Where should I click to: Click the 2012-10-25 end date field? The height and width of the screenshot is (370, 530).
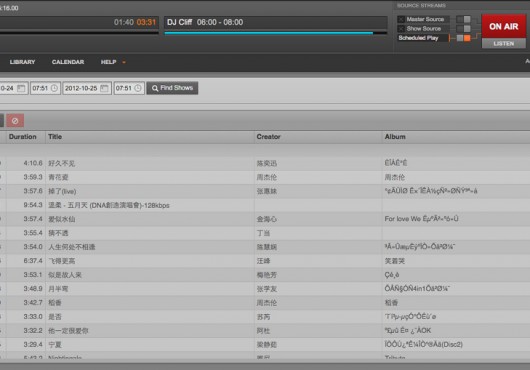(87, 88)
